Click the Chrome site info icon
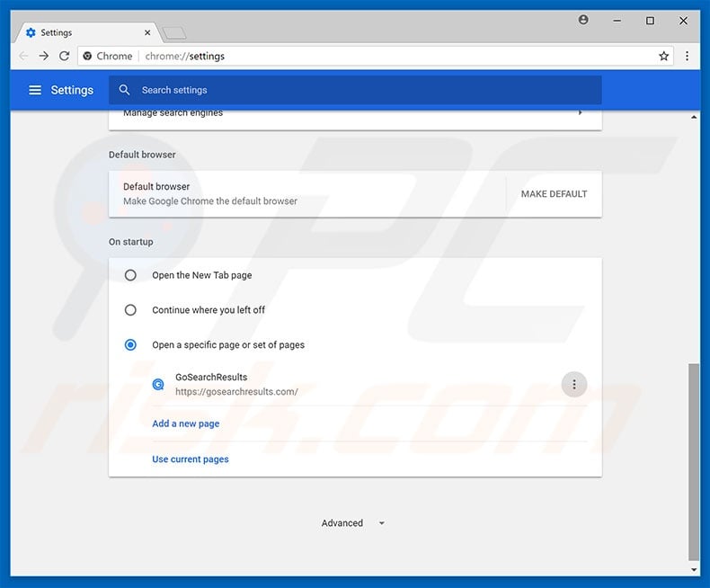 (87, 56)
